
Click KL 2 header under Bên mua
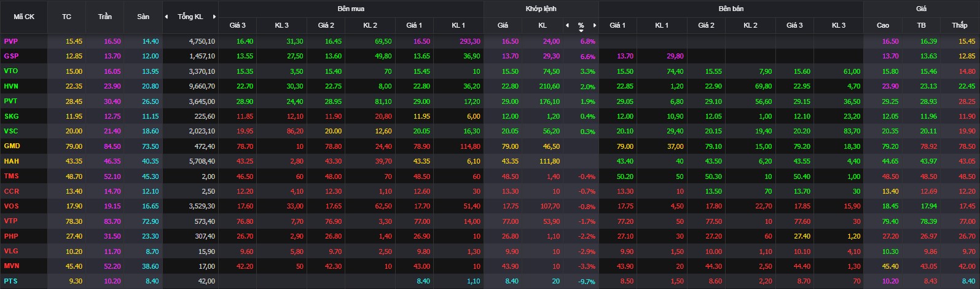370,25
